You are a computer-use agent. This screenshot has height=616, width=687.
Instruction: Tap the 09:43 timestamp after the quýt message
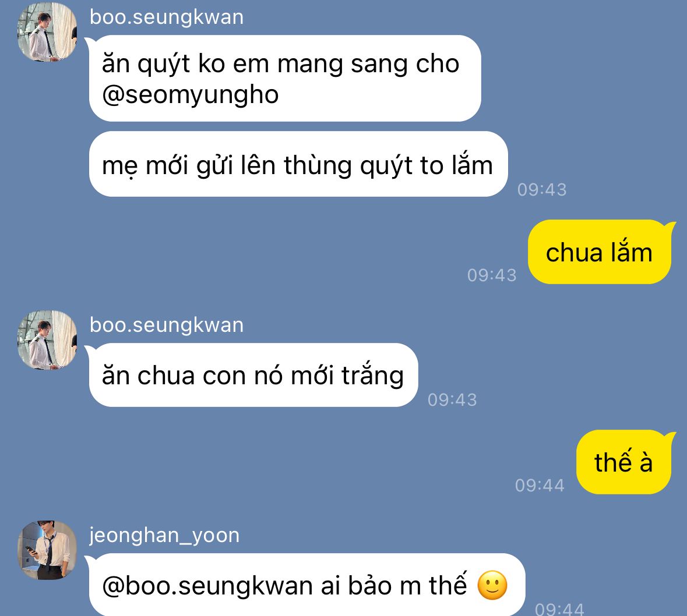(x=542, y=190)
